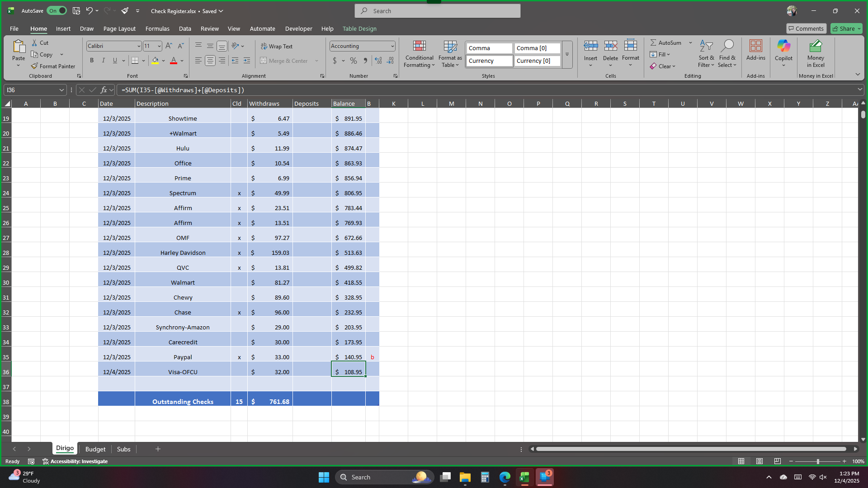Click Decrease Indent icon
This screenshot has height=488, width=868.
click(235, 61)
